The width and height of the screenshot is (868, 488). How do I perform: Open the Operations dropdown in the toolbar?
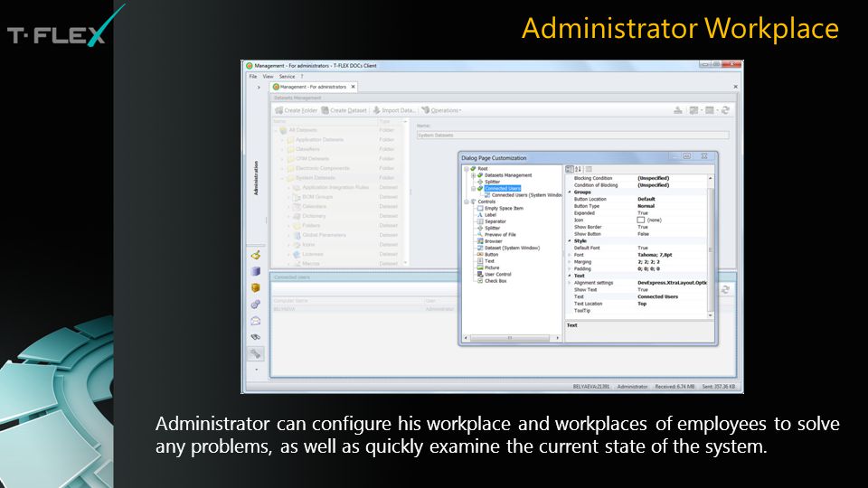[x=441, y=110]
